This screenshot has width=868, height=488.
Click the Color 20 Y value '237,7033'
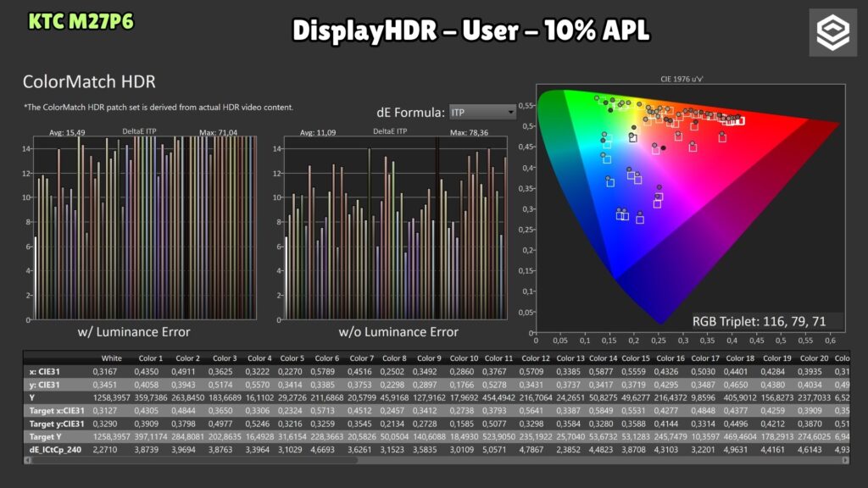[x=814, y=398]
